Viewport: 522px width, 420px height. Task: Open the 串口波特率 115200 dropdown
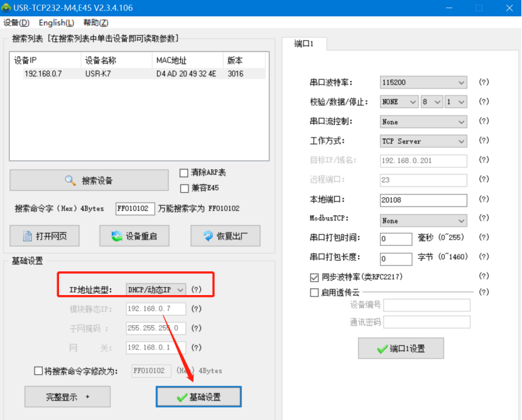coord(423,83)
